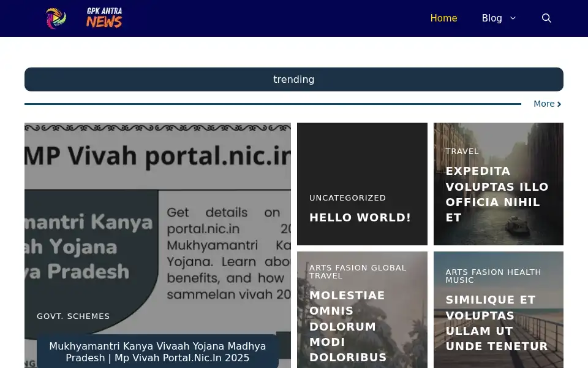Open the Expedita Voluptas Illo Officia post
588x368 pixels.
(497, 194)
